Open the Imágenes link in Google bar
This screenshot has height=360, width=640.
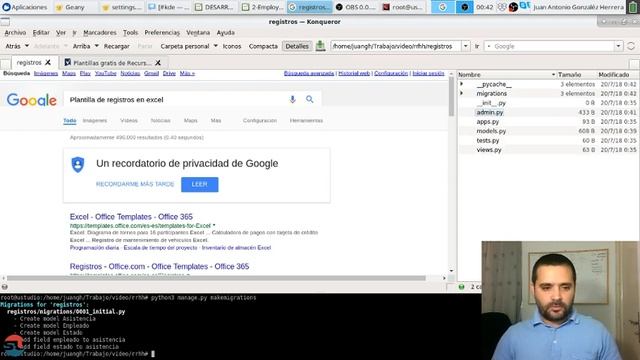click(46, 73)
